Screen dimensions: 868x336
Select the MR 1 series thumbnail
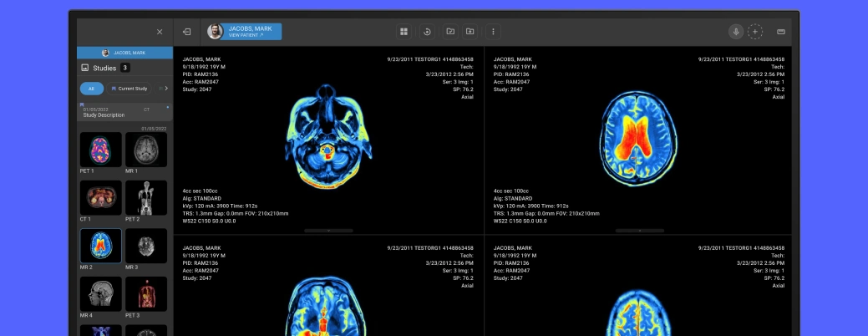click(146, 150)
